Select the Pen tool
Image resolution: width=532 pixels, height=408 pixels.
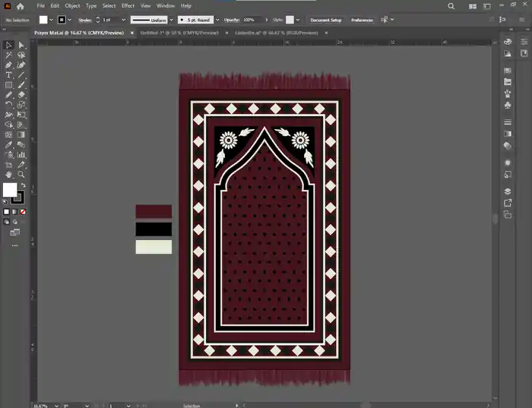click(9, 65)
